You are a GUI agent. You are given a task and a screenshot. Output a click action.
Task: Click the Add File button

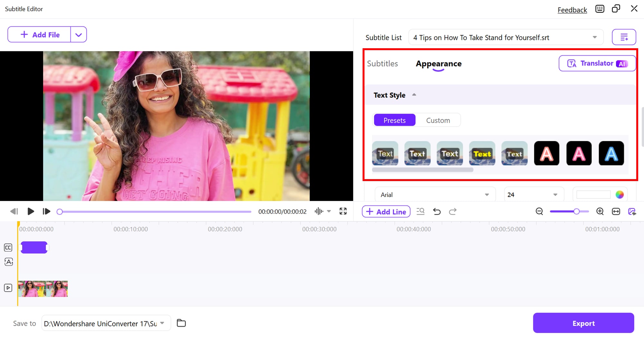tap(39, 35)
